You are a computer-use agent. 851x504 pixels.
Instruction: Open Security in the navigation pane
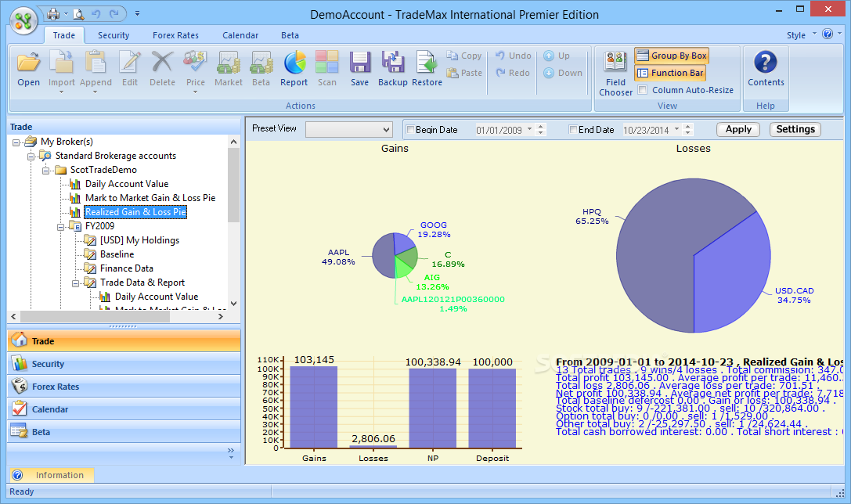(124, 364)
